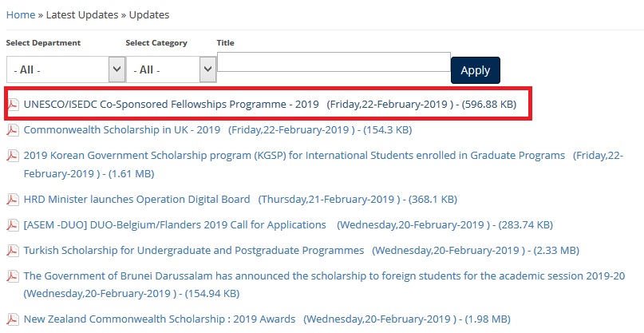Open Commonwealth Scholarship in UK - 2019 link
Viewport: 644px width, 333px height.
tap(122, 129)
